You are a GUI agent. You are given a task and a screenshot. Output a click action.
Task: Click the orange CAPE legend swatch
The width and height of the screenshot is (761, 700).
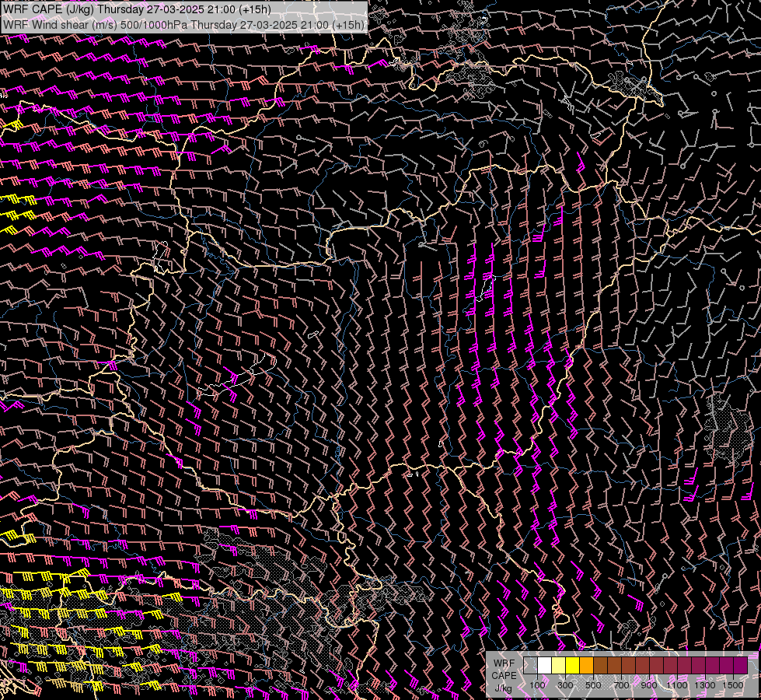click(586, 666)
